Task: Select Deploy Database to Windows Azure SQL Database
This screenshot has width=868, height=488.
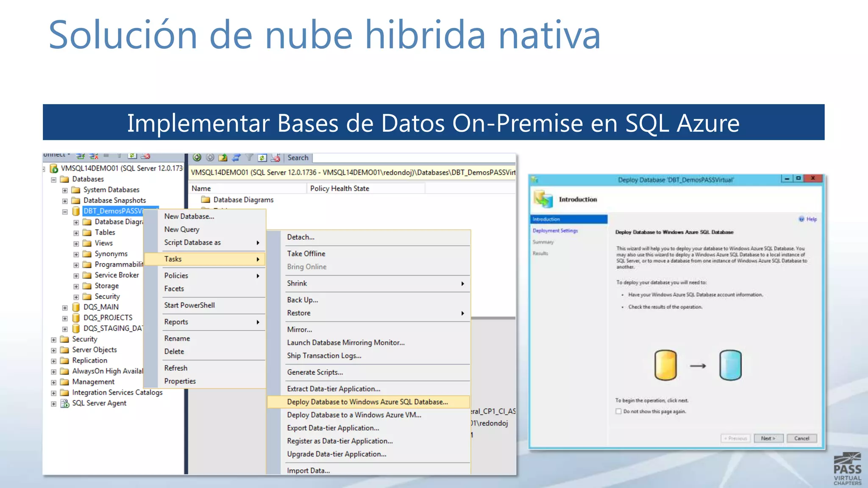Action: (369, 402)
